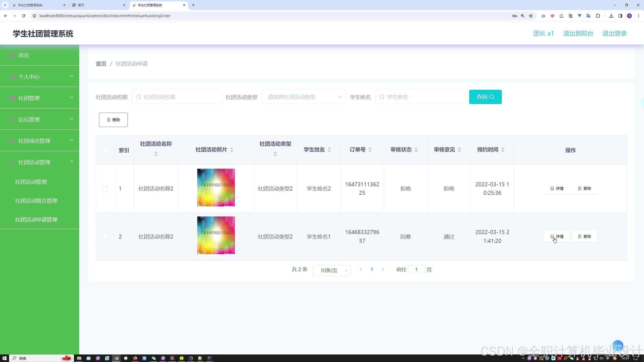Open the 社团活动类型 dropdown
The width and height of the screenshot is (644, 362).
[x=304, y=97]
